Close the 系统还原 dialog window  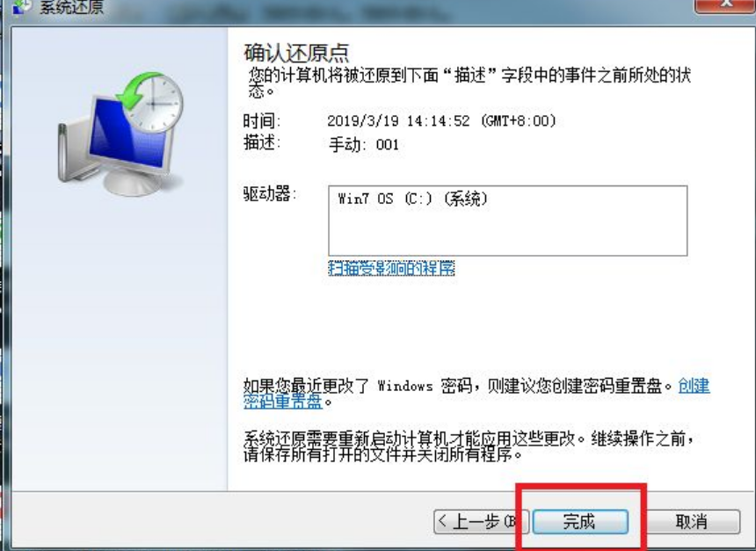(x=724, y=6)
